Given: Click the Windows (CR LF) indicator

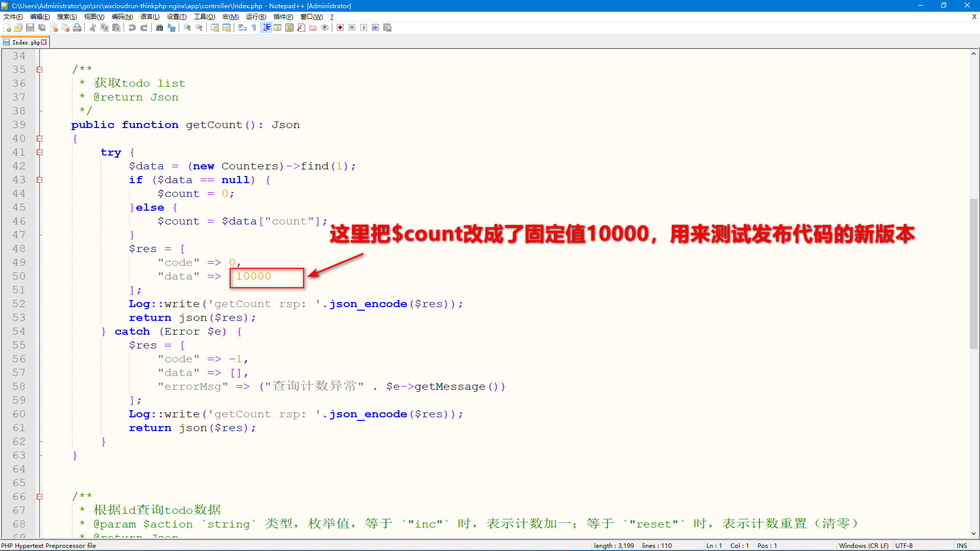Looking at the screenshot, I should click(864, 545).
